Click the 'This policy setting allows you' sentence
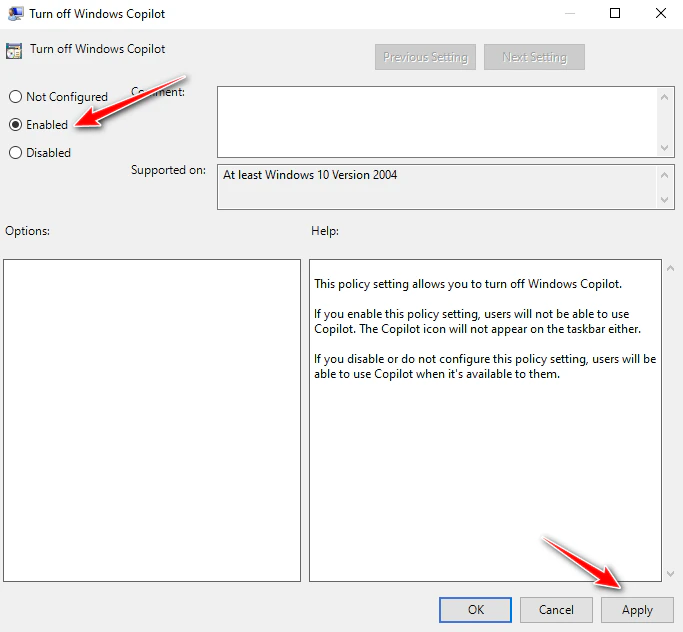 (x=468, y=284)
